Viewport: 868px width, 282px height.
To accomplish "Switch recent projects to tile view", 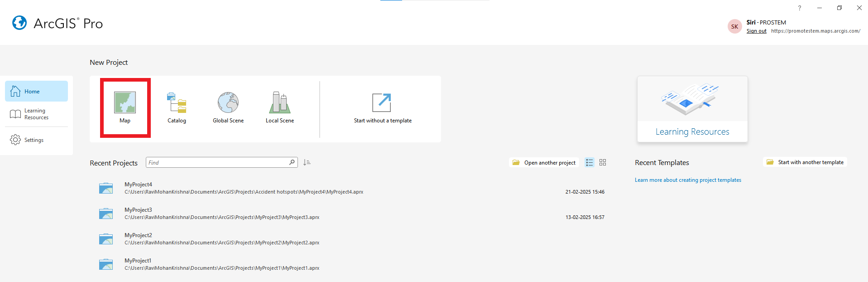I will tap(603, 162).
